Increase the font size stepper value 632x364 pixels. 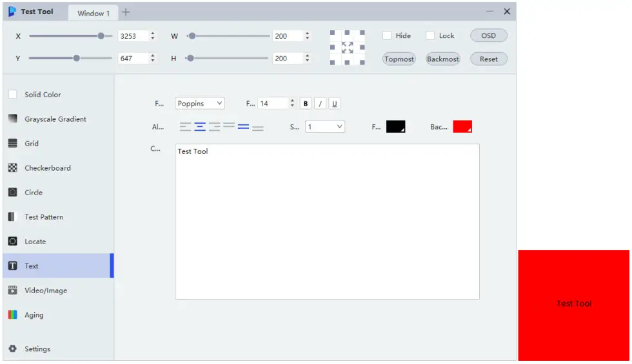[x=292, y=101]
